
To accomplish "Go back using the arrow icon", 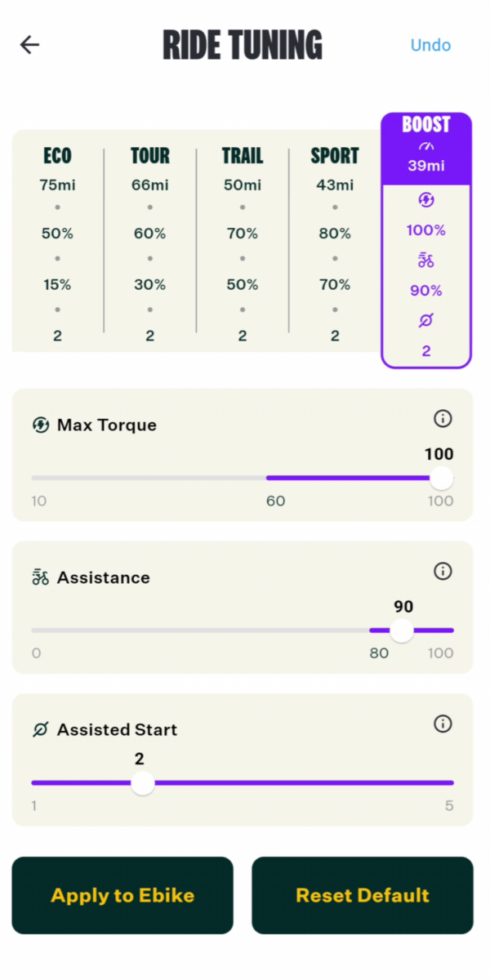I will tap(30, 45).
